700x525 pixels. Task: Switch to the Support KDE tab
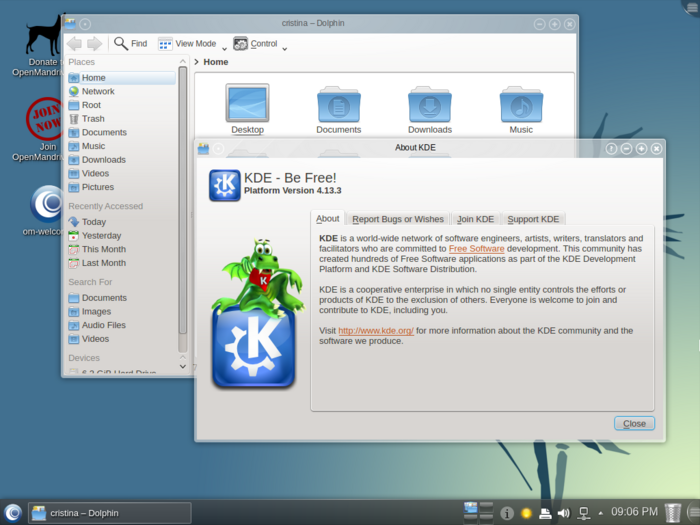(533, 219)
